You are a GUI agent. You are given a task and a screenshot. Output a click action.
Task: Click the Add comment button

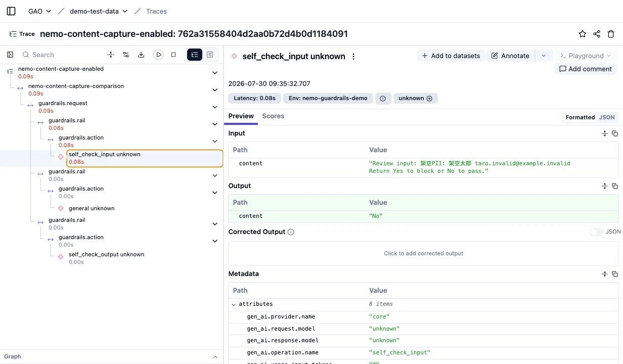(x=586, y=69)
